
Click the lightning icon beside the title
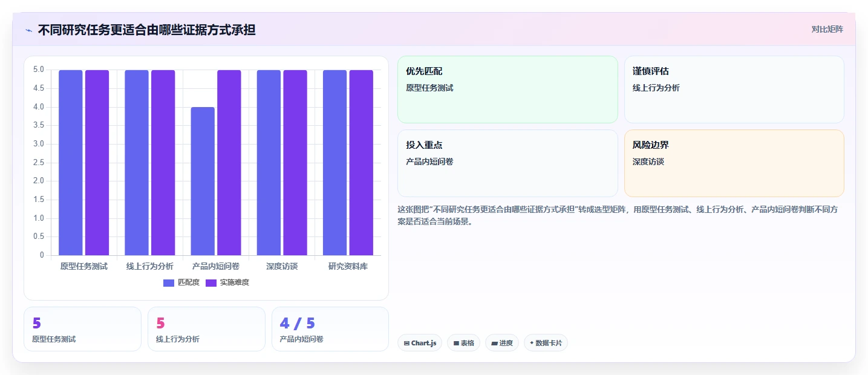point(28,30)
